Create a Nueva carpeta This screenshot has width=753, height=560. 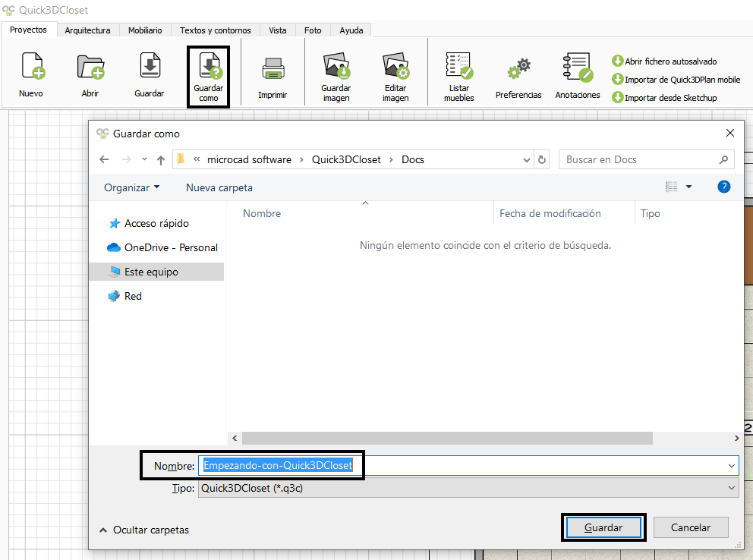click(219, 187)
